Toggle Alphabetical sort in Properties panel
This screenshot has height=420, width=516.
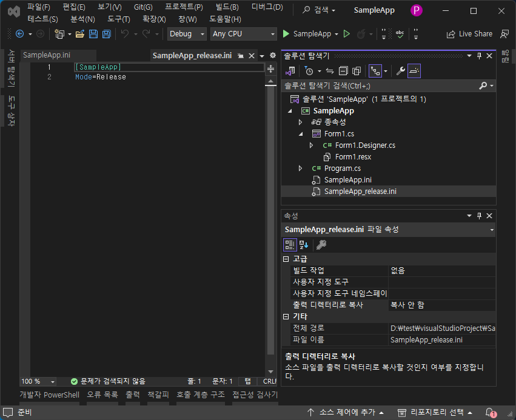[x=304, y=245]
